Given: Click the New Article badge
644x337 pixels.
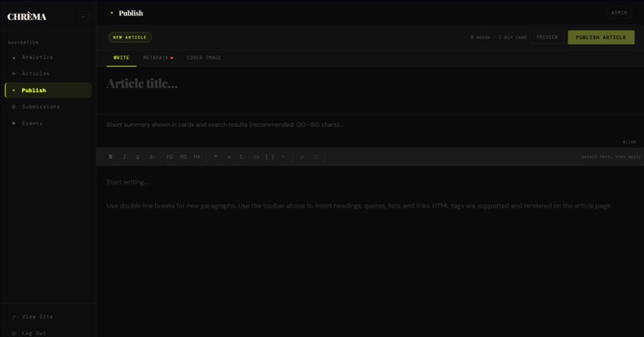Looking at the screenshot, I should [x=129, y=38].
